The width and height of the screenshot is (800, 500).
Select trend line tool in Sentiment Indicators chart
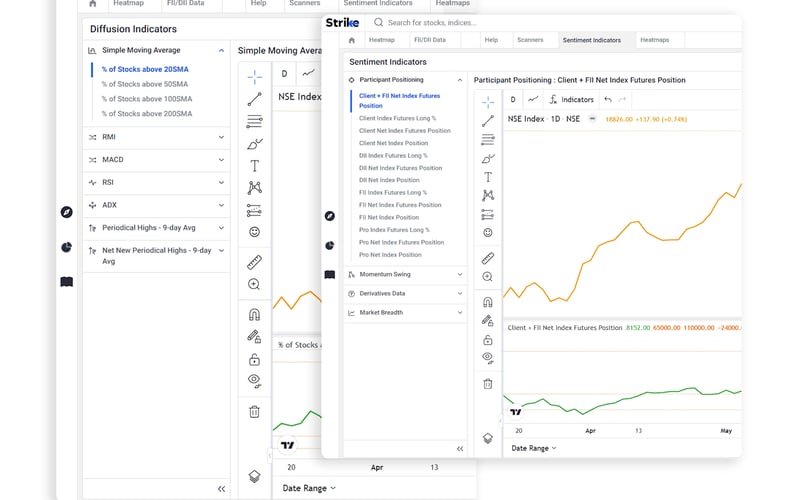[x=488, y=121]
